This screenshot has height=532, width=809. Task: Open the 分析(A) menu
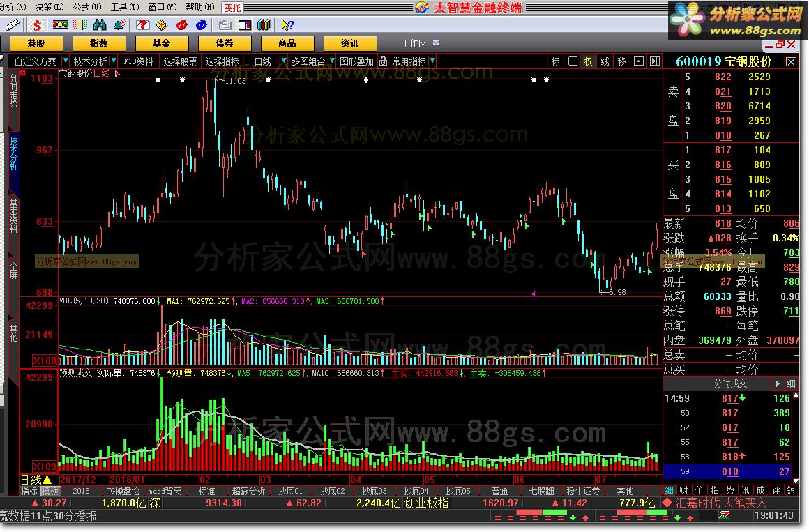pyautogui.click(x=13, y=7)
